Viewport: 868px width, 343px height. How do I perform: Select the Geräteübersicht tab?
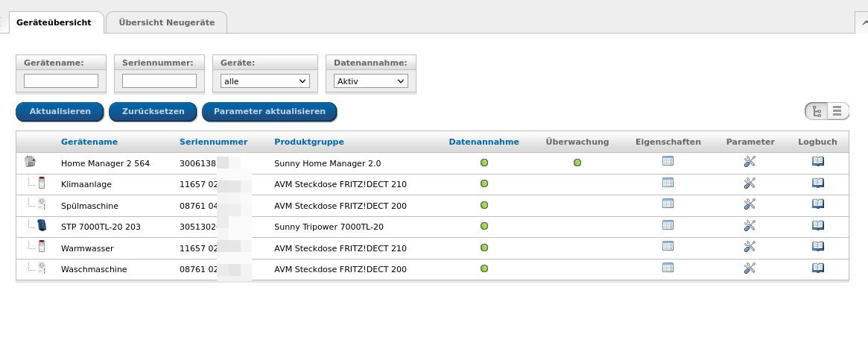coord(54,22)
